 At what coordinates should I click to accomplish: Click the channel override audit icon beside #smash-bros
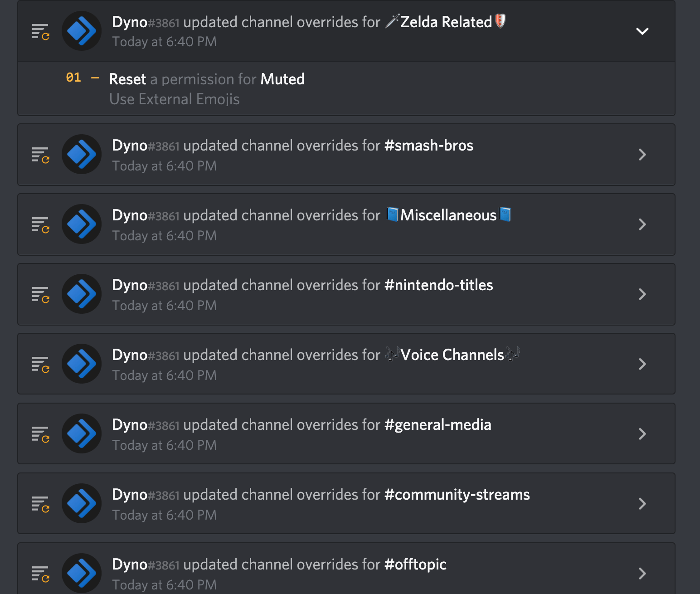point(41,155)
